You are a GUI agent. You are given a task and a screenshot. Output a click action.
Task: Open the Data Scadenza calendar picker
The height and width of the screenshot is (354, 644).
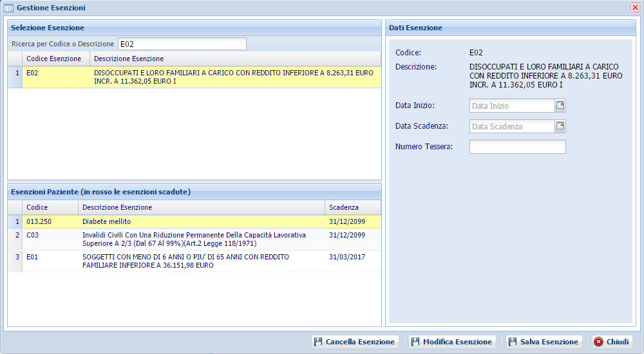coord(560,126)
